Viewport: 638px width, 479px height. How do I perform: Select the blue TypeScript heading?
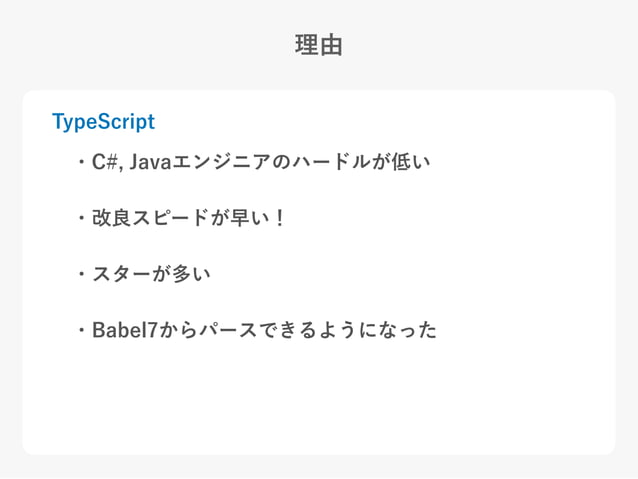[x=103, y=122]
